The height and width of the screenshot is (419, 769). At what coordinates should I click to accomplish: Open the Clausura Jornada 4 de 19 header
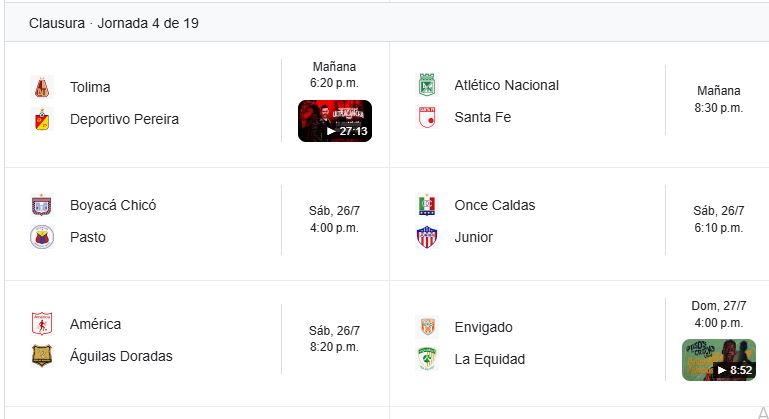click(114, 23)
